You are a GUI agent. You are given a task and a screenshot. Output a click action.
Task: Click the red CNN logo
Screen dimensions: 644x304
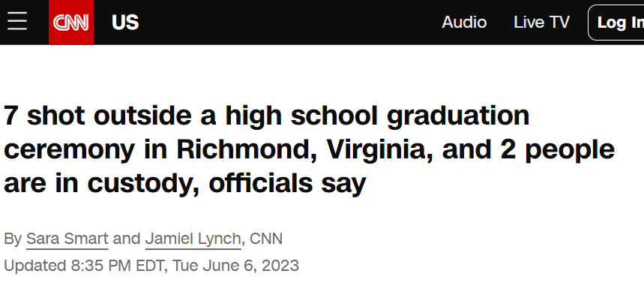[71, 23]
